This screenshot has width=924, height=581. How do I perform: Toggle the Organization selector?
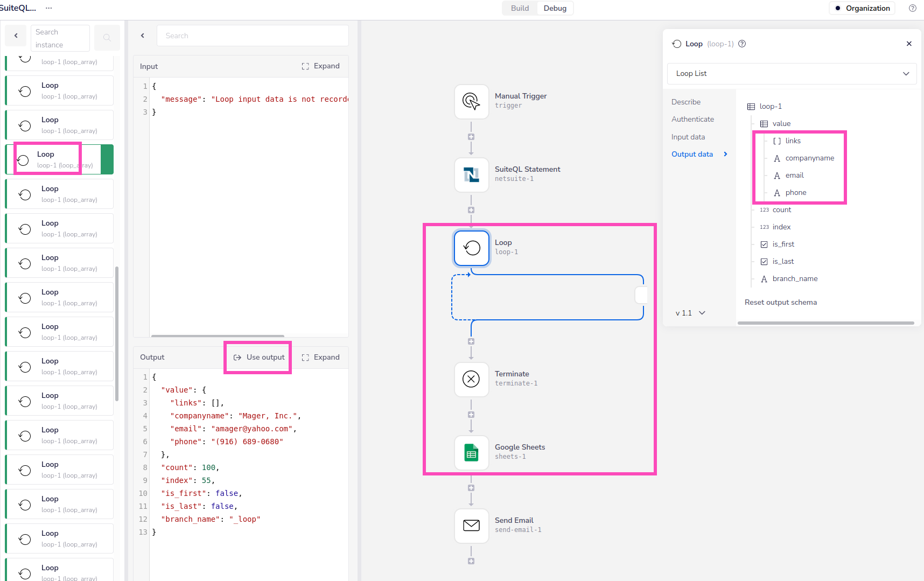862,8
